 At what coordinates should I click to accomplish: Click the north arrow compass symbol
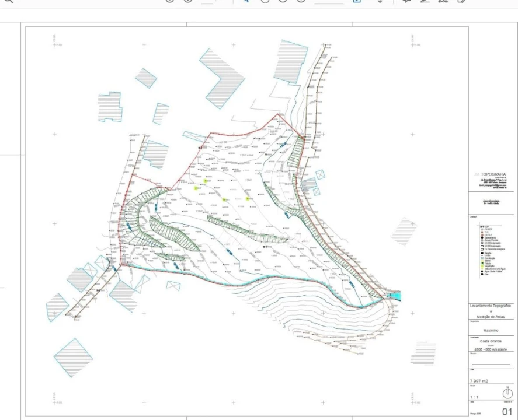pos(507,393)
